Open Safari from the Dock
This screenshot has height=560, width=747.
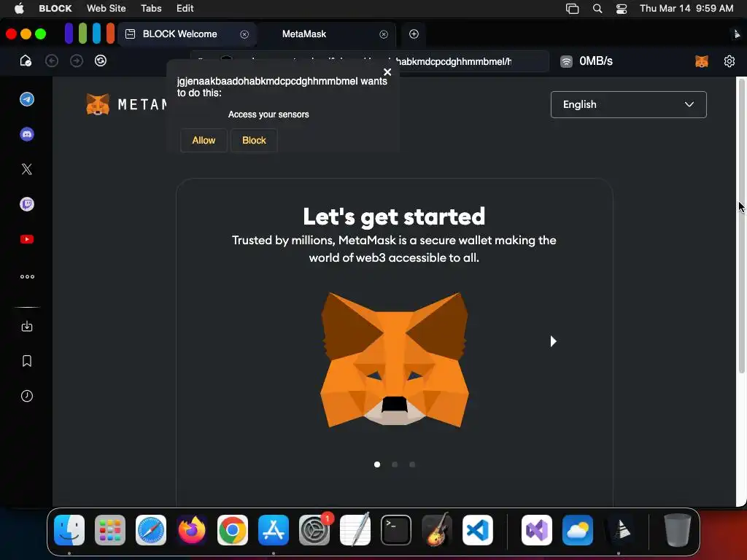151,530
